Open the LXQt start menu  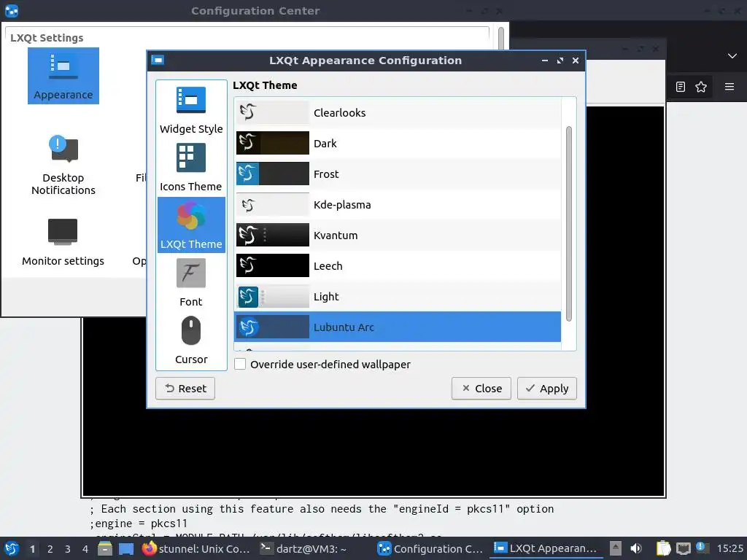pos(12,548)
